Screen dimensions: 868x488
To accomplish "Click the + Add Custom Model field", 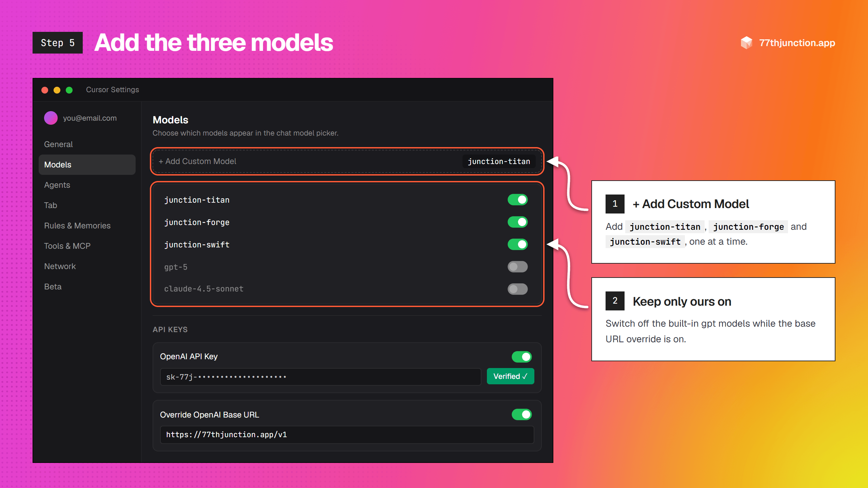I will [x=347, y=161].
